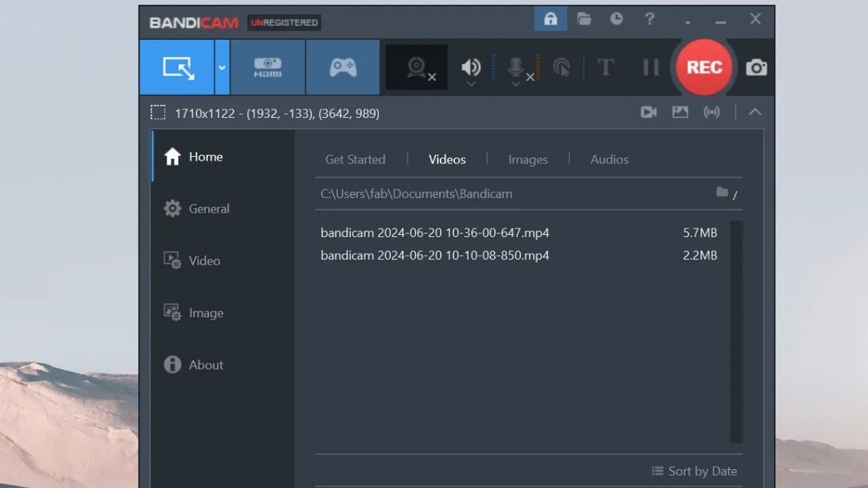Screen dimensions: 868x488
Task: Close the Bandicam window
Action: point(755,20)
